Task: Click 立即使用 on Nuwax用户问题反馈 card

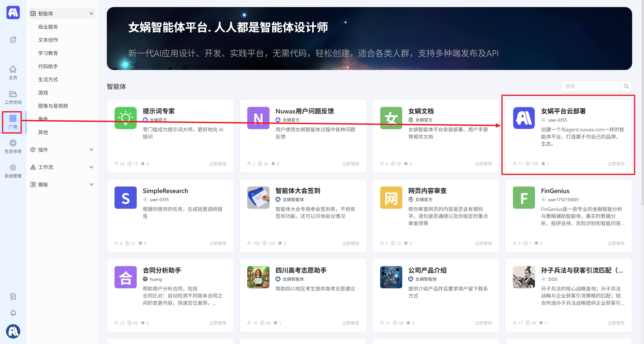Action: click(x=350, y=164)
